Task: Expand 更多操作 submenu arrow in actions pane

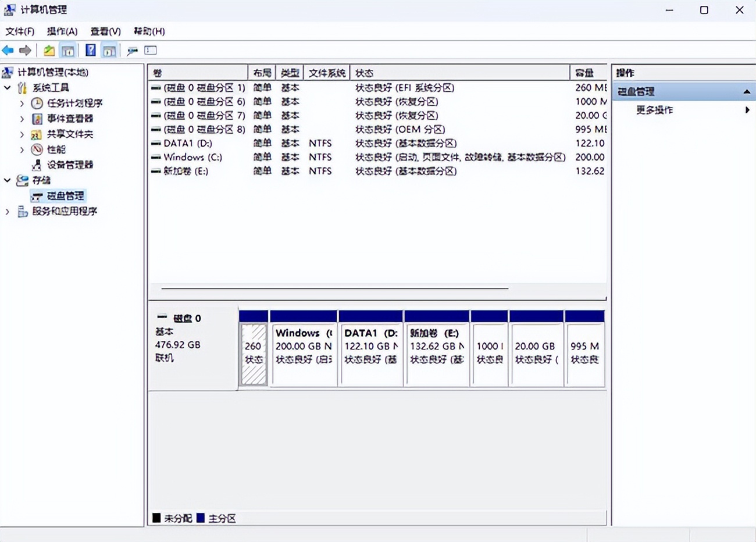Action: (747, 110)
